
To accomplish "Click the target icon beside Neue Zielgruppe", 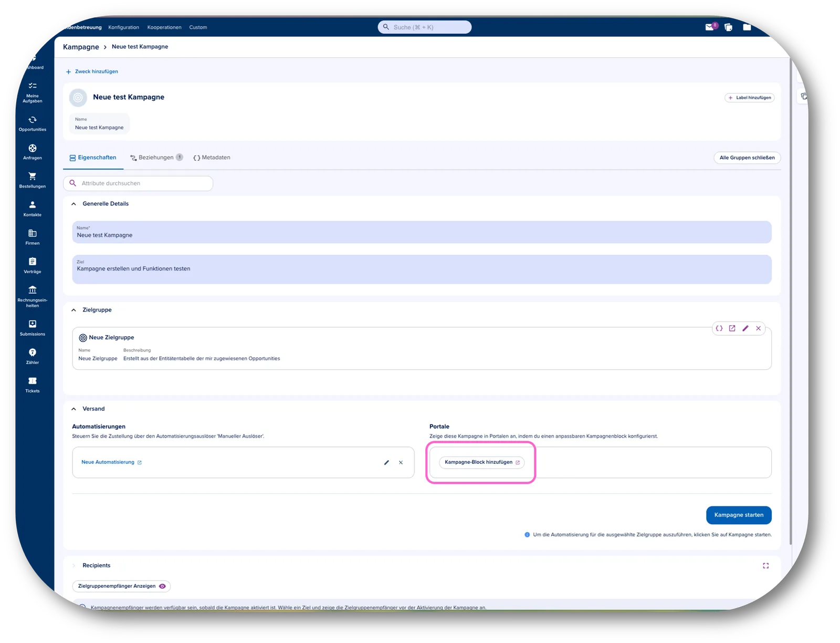I will pyautogui.click(x=83, y=338).
